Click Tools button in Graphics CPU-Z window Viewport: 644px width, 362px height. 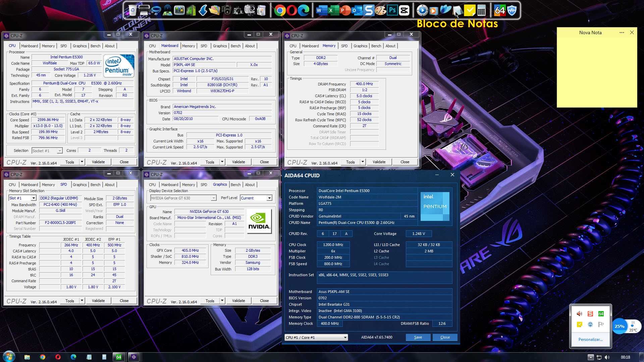[210, 301]
